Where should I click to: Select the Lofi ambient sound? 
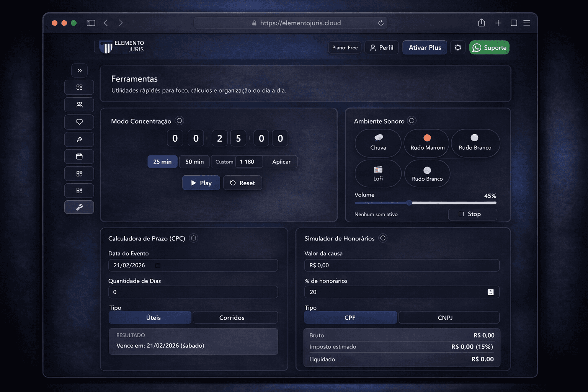pyautogui.click(x=378, y=173)
